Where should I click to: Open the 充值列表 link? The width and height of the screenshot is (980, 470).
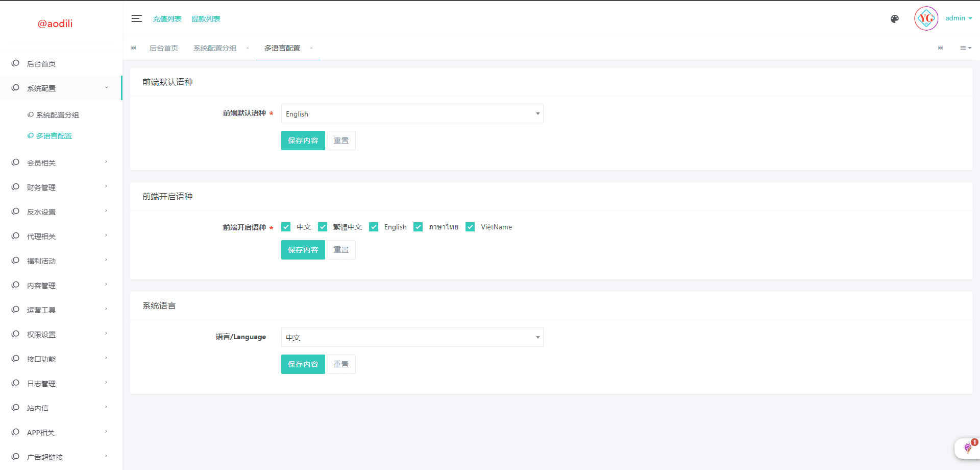[167, 19]
